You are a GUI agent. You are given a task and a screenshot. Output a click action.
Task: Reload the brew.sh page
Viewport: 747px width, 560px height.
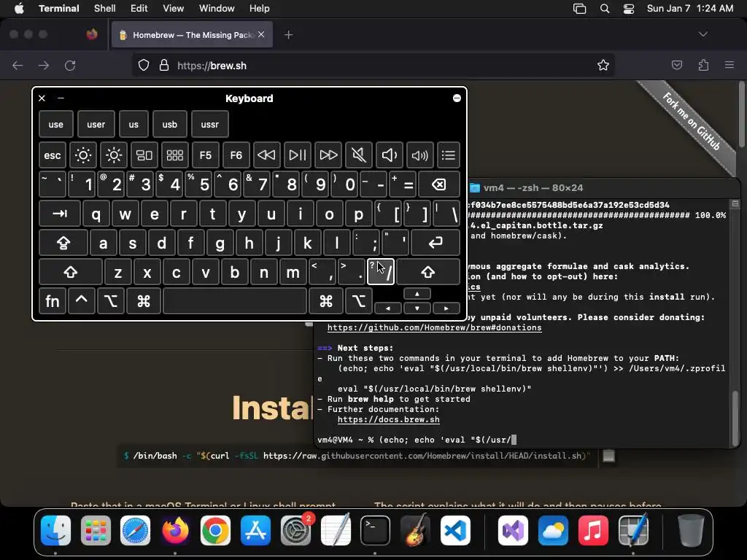(x=70, y=65)
